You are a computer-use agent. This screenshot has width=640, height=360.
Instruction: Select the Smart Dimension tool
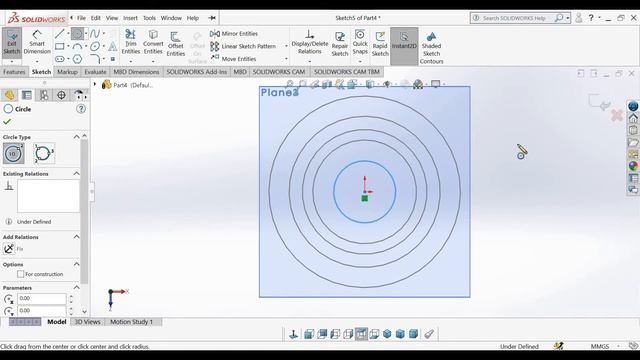tap(37, 42)
